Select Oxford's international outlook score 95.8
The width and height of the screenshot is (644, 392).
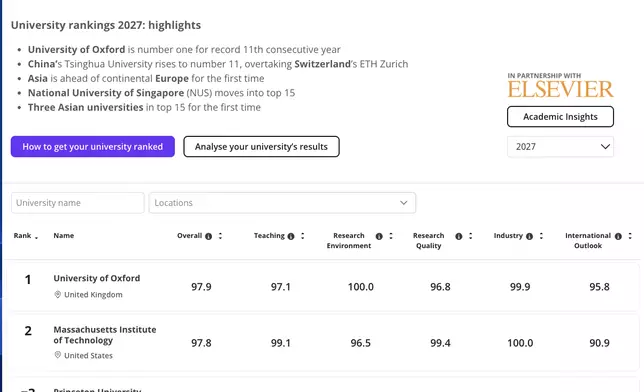pyautogui.click(x=599, y=287)
